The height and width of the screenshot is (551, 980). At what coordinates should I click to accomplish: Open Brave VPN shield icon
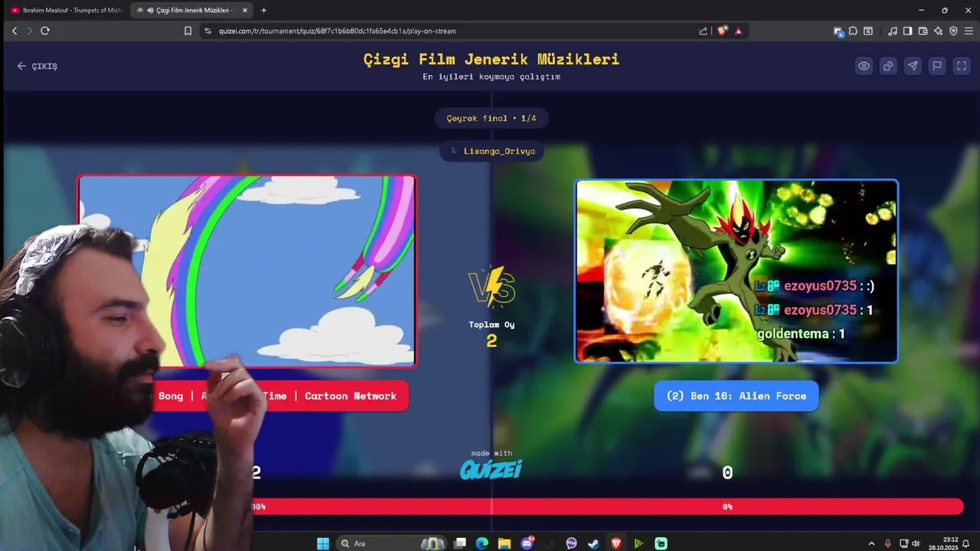pos(953,31)
